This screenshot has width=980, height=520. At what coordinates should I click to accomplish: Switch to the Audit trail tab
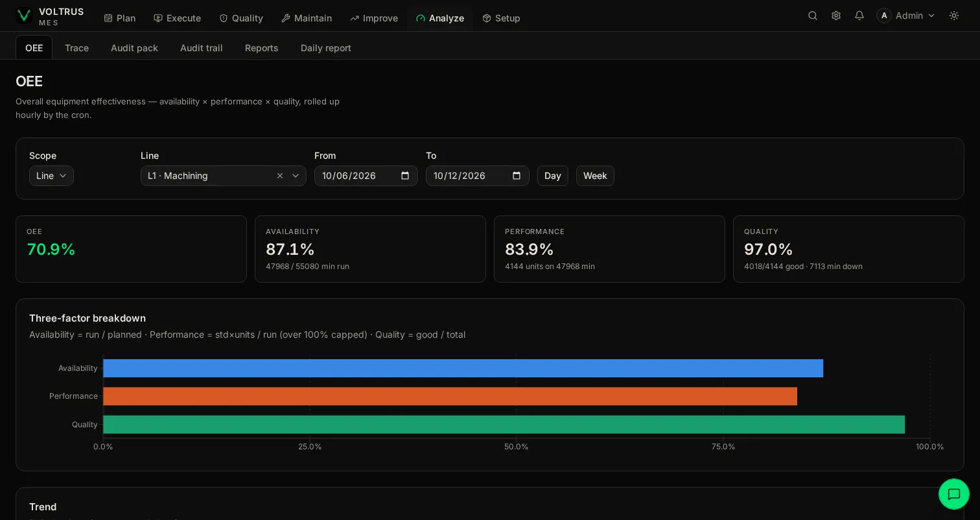pos(202,48)
